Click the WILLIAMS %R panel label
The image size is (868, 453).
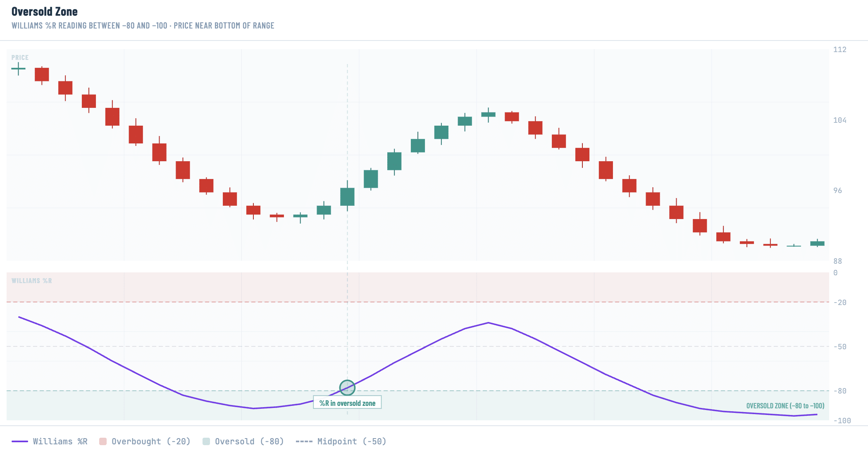click(x=32, y=281)
